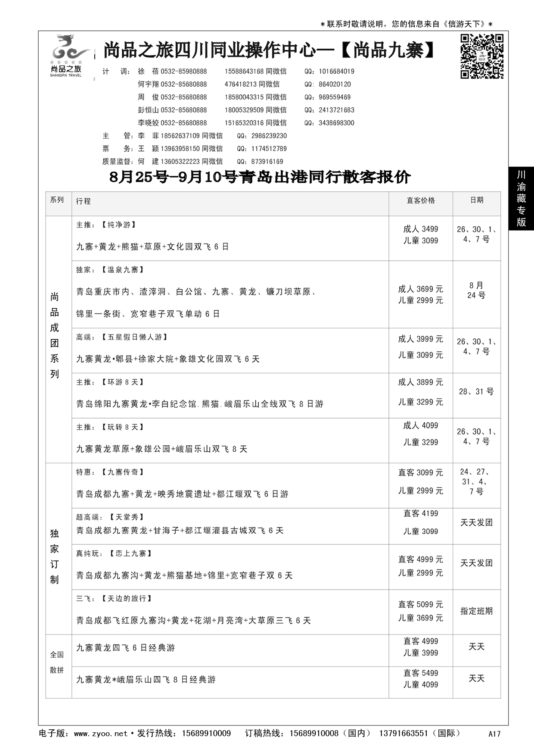534x756 pixels.
Task: Click price 直客 5499
Action: tap(420, 673)
